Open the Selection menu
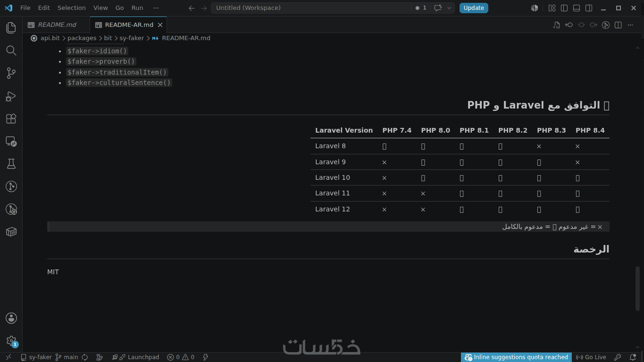644x362 pixels. [72, 8]
